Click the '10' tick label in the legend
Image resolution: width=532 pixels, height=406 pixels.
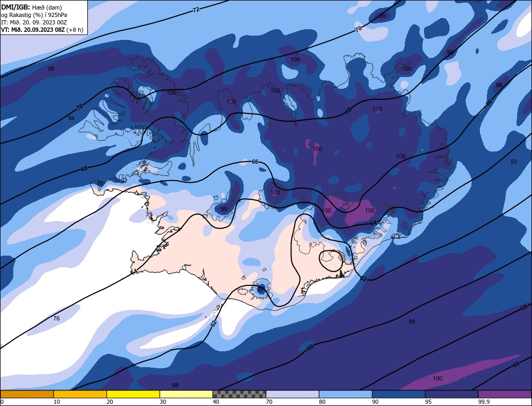pos(57,402)
